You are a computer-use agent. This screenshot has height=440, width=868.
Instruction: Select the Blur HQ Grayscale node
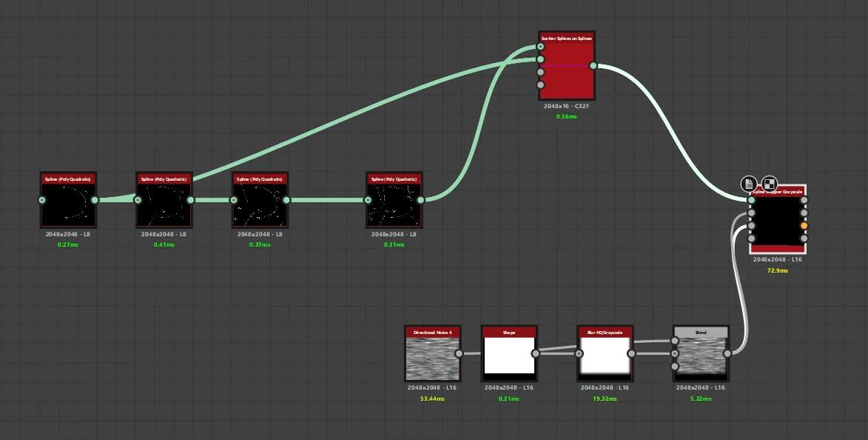coord(605,353)
